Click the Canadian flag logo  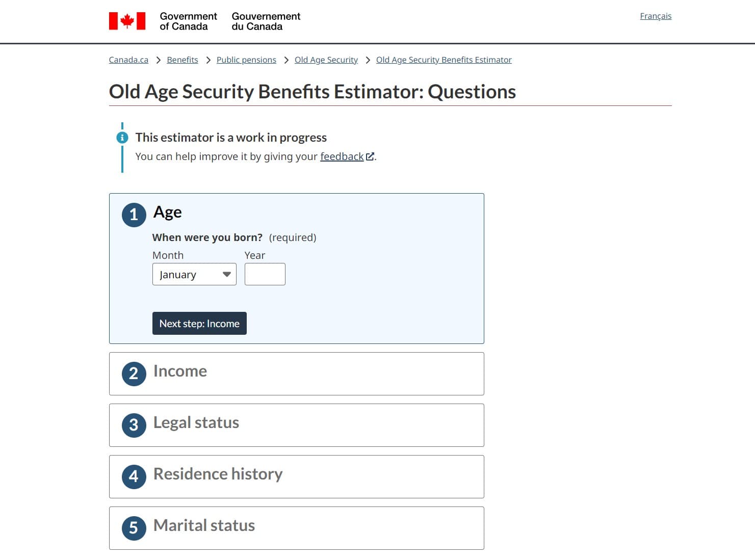pyautogui.click(x=127, y=21)
